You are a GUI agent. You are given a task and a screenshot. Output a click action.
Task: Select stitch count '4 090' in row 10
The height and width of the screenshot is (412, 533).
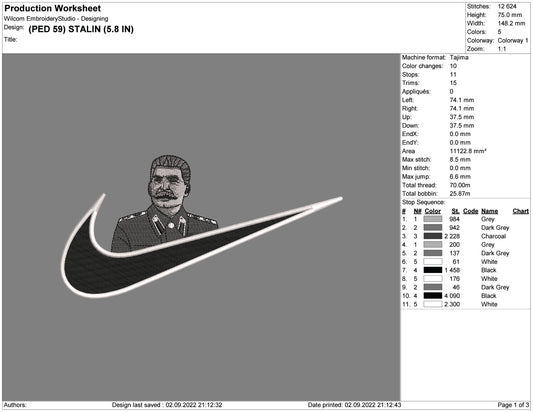tap(452, 296)
